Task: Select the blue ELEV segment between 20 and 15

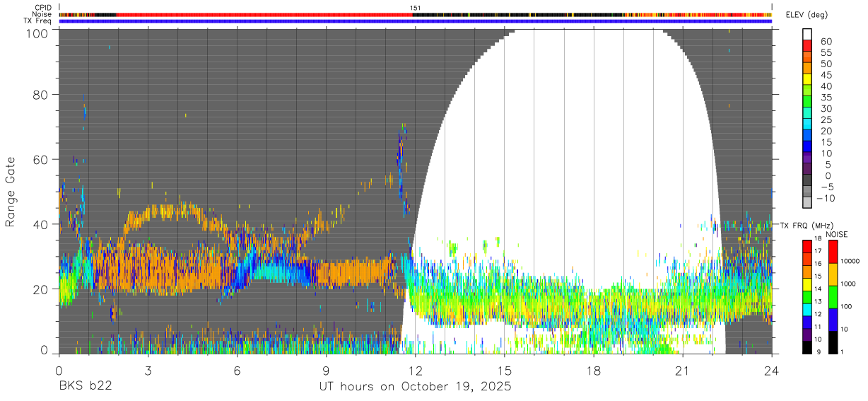Action: point(807,134)
